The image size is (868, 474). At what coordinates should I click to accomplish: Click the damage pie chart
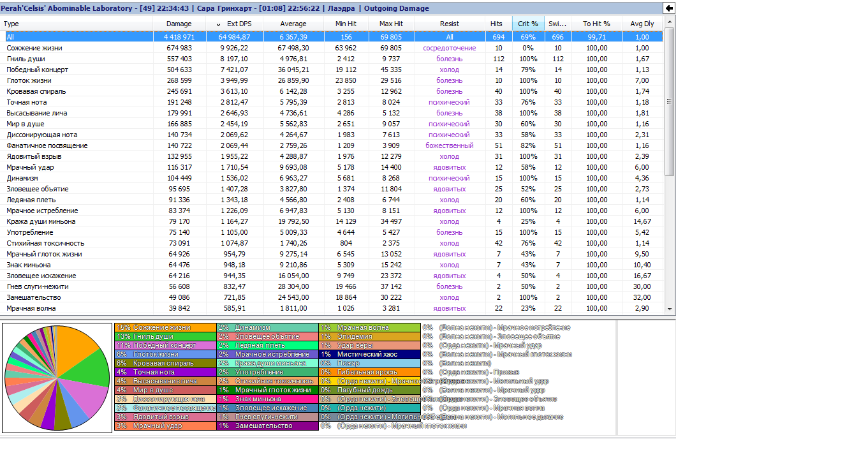[57, 378]
